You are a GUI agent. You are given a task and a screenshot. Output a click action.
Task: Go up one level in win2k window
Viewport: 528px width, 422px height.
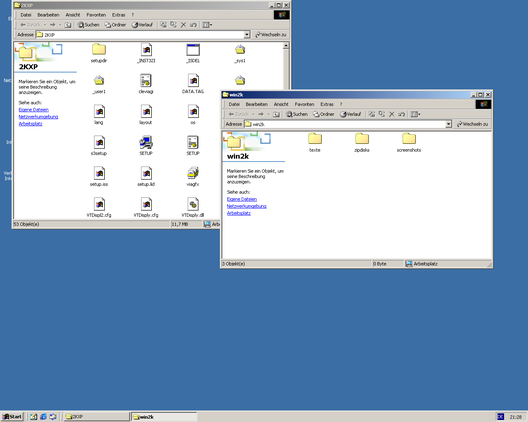276,114
